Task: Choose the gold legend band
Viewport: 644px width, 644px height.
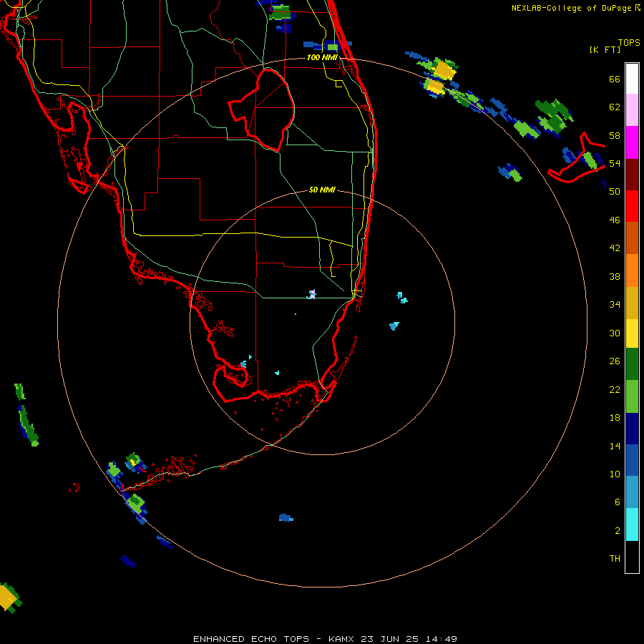Action: 632,303
